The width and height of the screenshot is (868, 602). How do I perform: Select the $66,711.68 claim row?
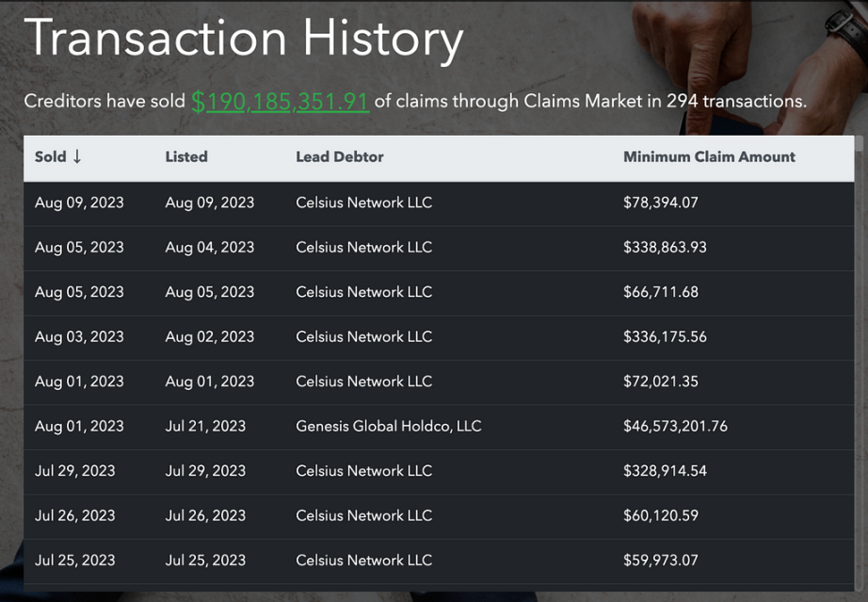pyautogui.click(x=661, y=292)
